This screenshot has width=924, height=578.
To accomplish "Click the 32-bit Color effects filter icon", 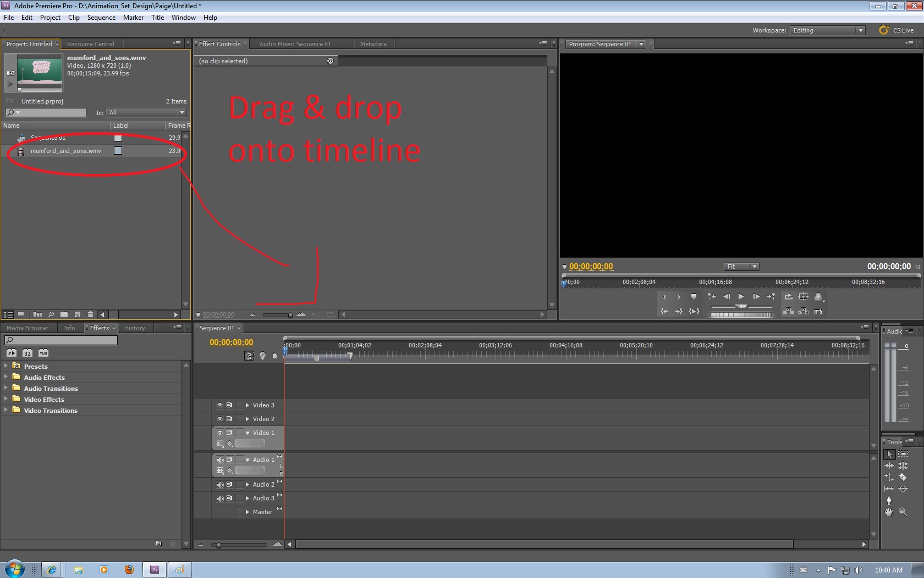I will tap(28, 353).
